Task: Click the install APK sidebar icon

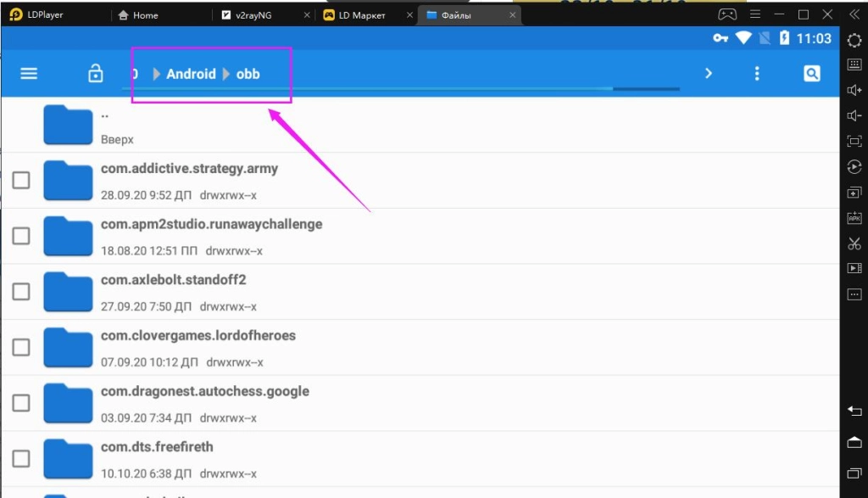Action: pos(854,218)
